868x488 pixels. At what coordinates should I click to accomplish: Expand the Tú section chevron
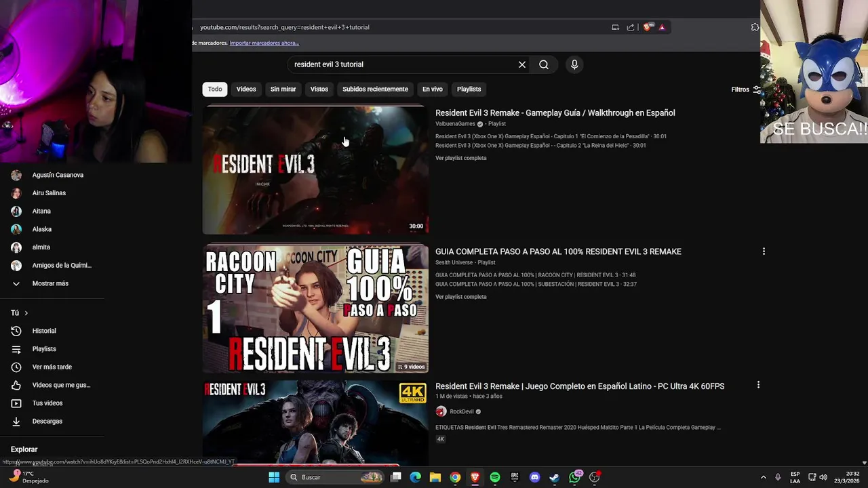click(x=26, y=313)
